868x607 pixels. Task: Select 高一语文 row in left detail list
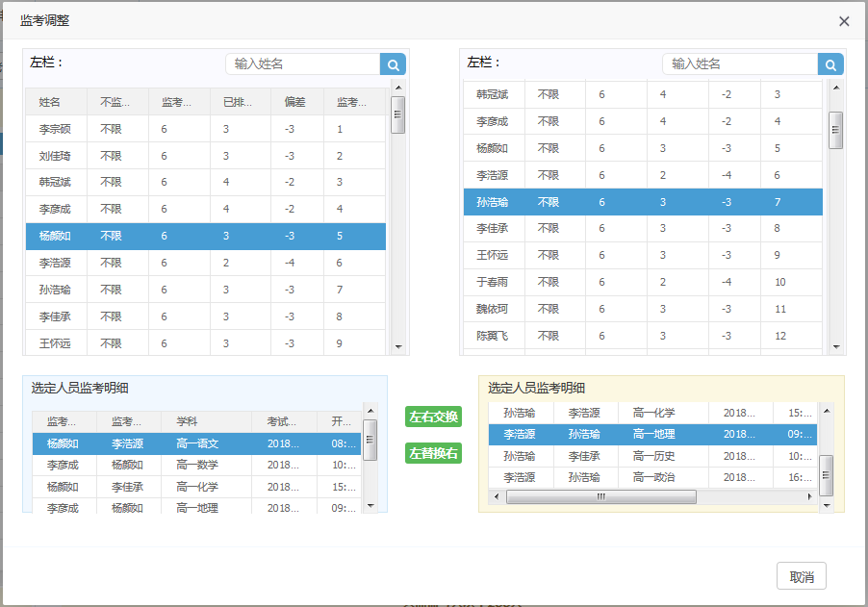coord(196,443)
